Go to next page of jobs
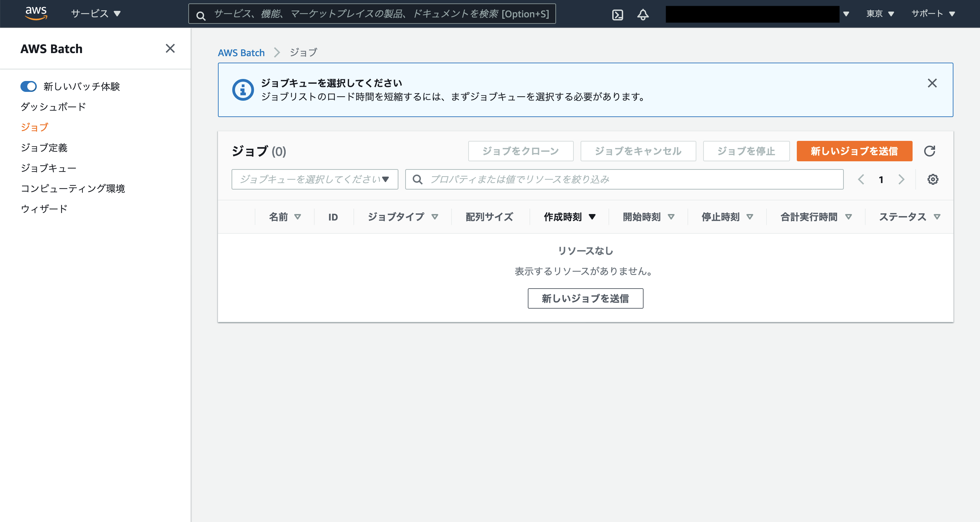Viewport: 980px width, 522px height. pos(901,179)
